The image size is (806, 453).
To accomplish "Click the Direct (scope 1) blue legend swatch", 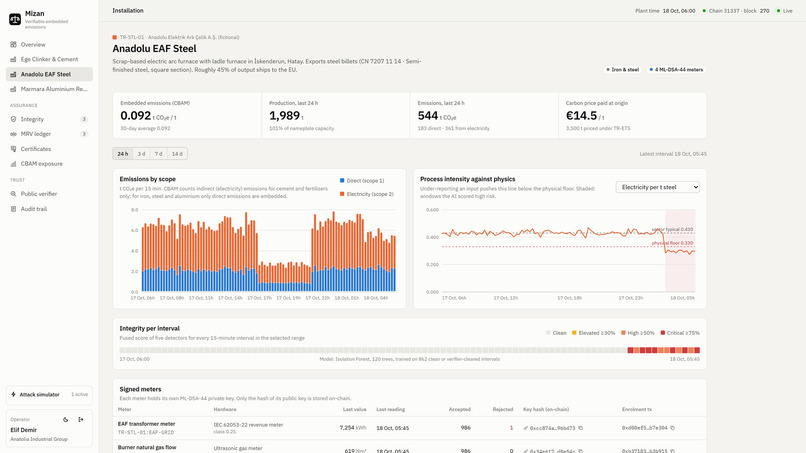I will coord(342,180).
